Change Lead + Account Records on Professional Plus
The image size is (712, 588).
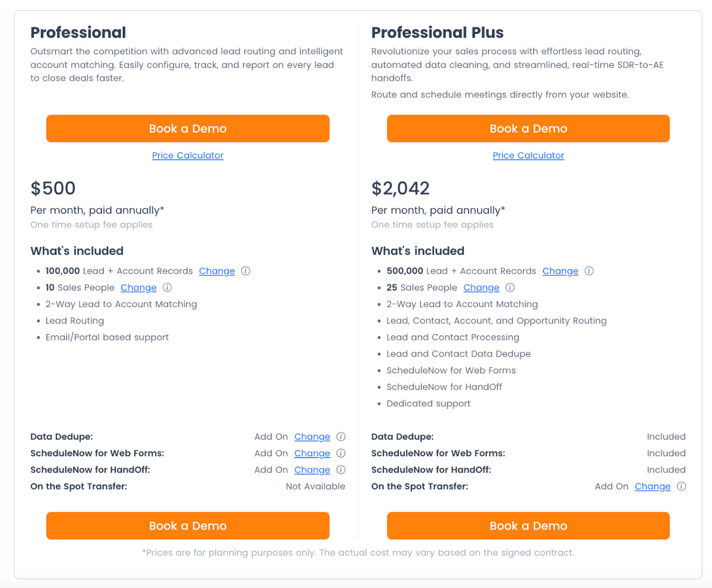pyautogui.click(x=560, y=271)
